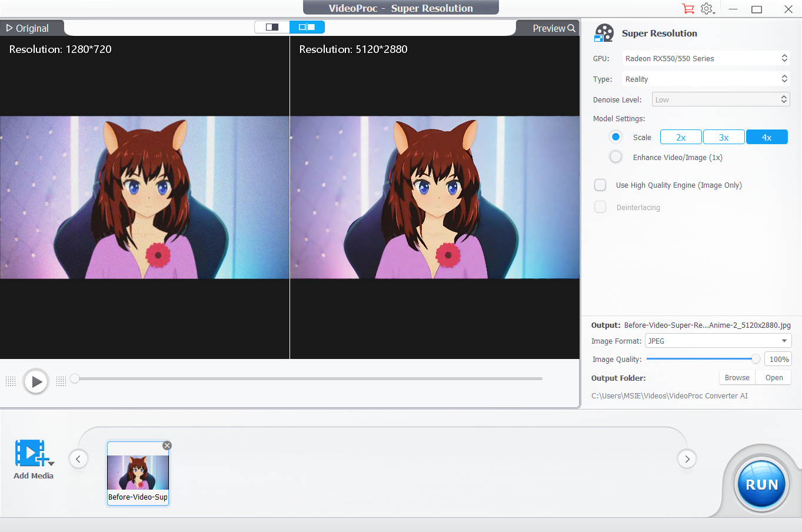Open the output folder

pos(774,378)
